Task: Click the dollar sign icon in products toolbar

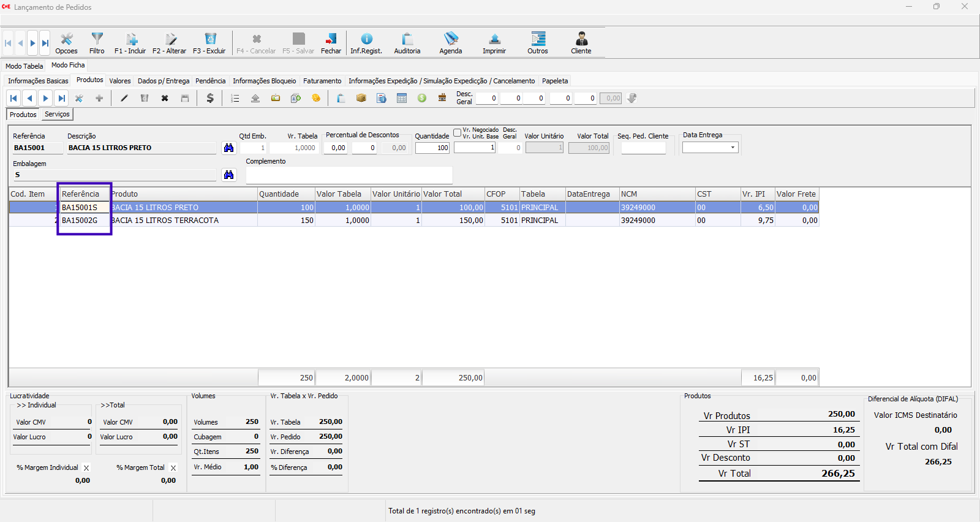Action: (x=210, y=98)
